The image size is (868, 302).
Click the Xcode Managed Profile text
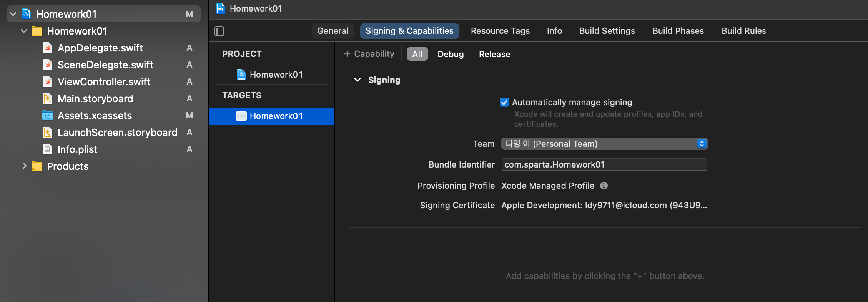(x=548, y=186)
